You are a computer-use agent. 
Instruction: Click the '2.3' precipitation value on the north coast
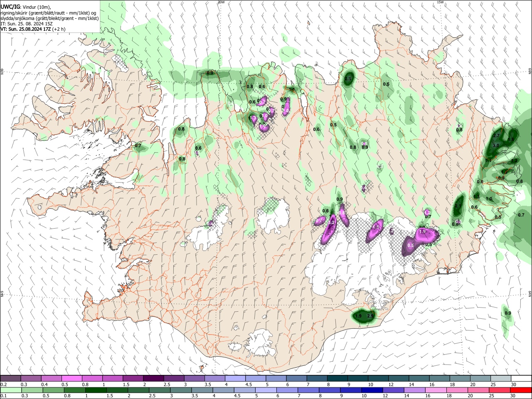click(x=349, y=79)
